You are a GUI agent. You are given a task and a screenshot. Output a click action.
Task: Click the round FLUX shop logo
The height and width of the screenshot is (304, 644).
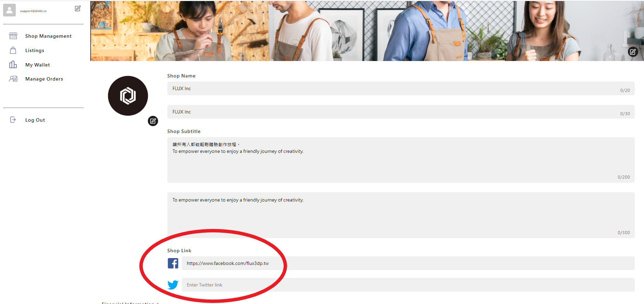click(x=128, y=96)
